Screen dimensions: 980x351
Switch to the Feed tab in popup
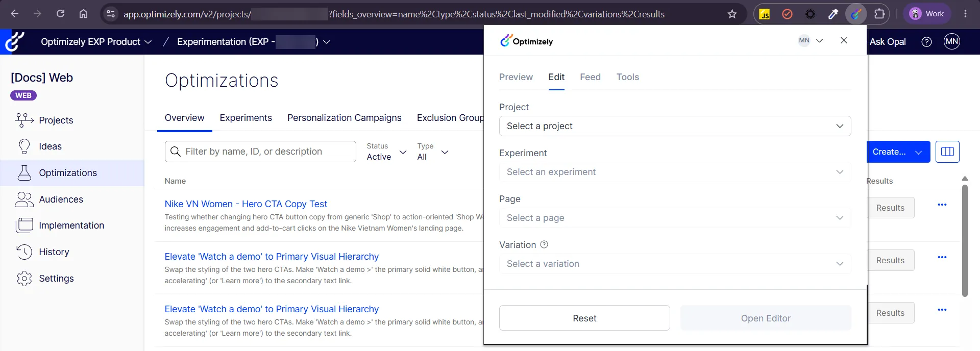[x=590, y=77]
